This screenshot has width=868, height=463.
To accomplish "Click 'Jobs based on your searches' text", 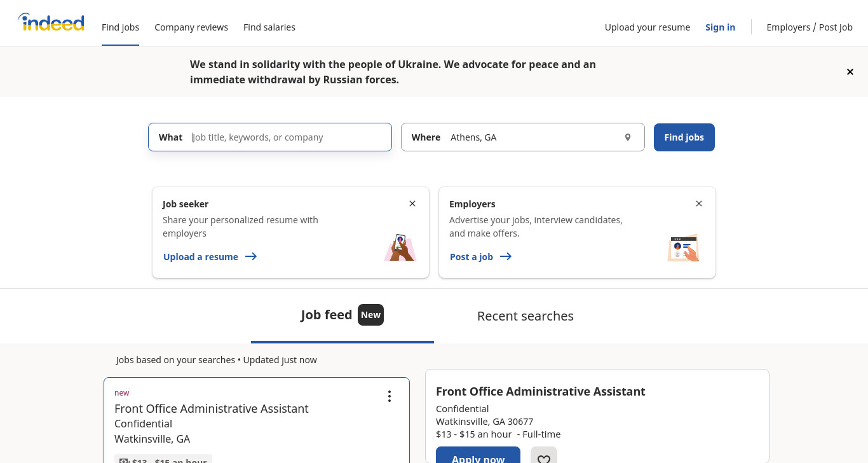I will point(176,360).
